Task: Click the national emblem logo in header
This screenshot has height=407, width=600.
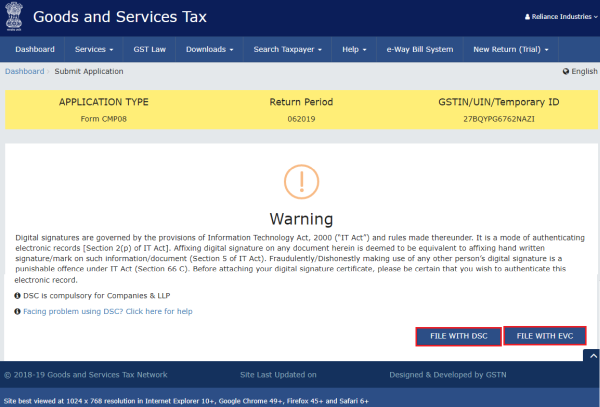Action: [17, 17]
